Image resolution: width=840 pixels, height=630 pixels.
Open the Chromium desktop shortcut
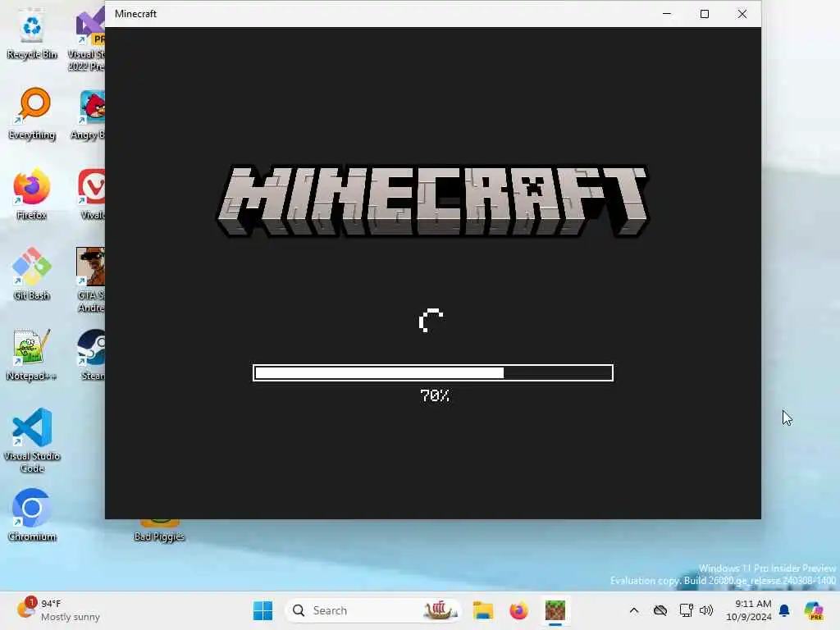click(32, 515)
